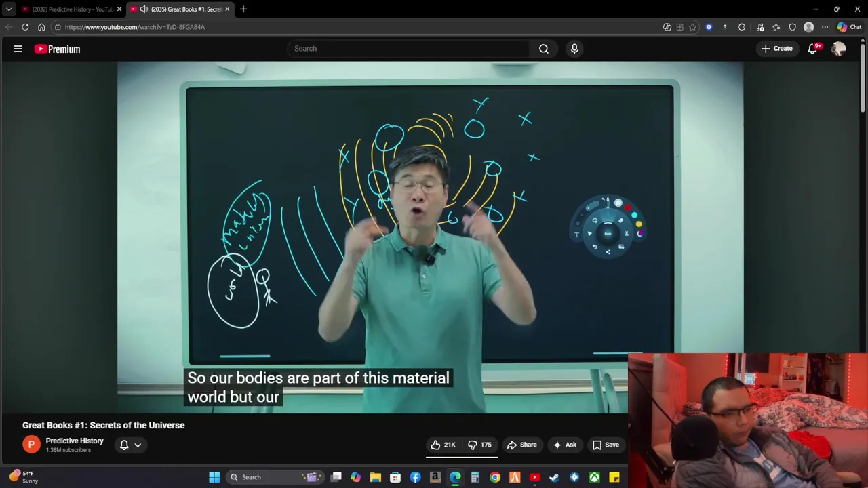
Task: Open the YouTube account avatar menu
Action: coord(839,49)
